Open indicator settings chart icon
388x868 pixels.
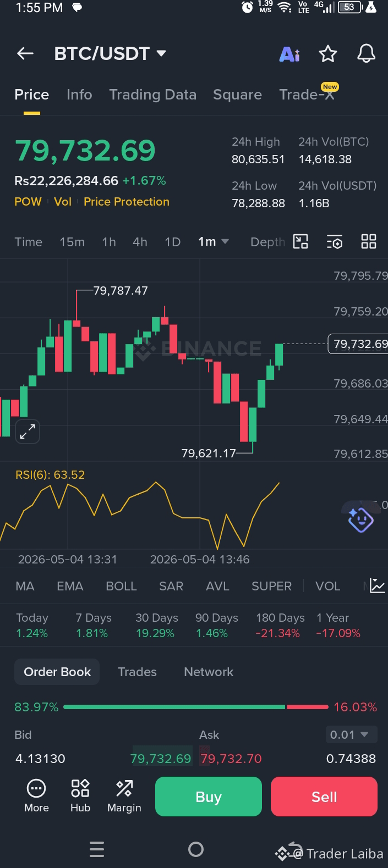tap(378, 585)
